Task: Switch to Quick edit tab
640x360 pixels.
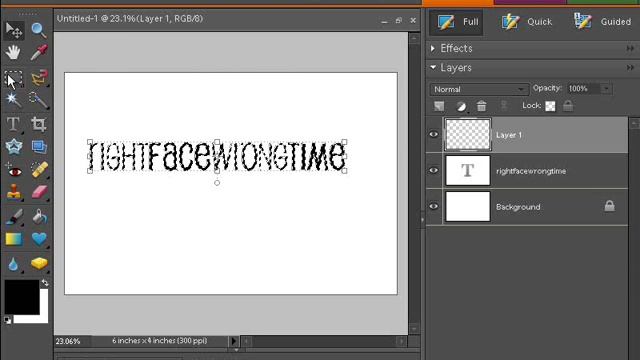Action: point(527,22)
